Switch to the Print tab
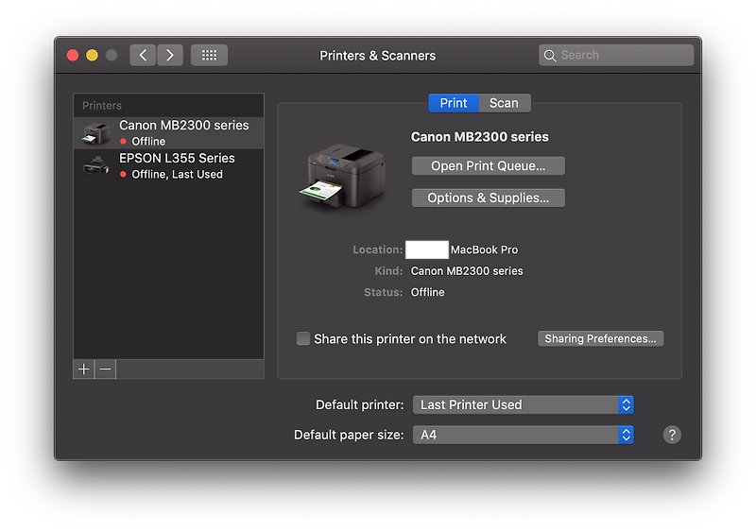Viewport: 756px width, 532px height. pyautogui.click(x=454, y=103)
